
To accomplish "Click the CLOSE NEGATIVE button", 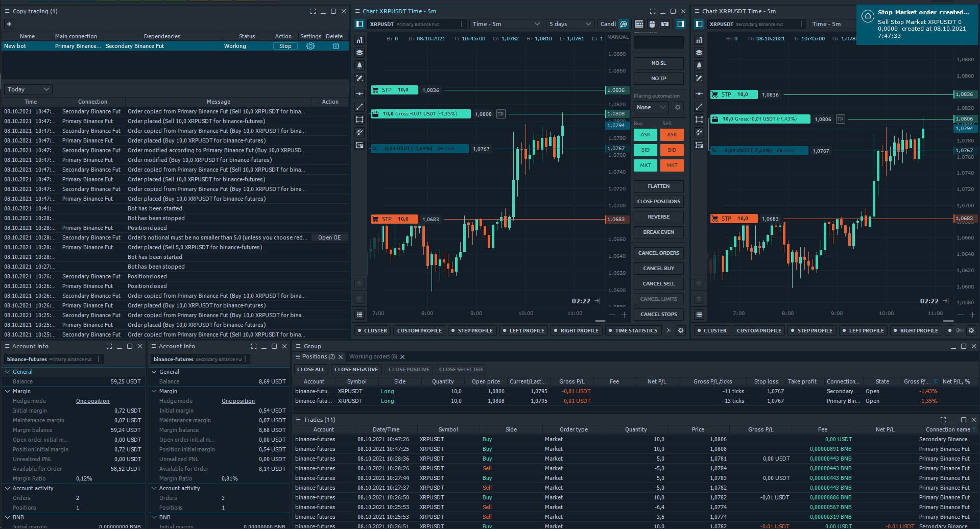I will coord(356,370).
